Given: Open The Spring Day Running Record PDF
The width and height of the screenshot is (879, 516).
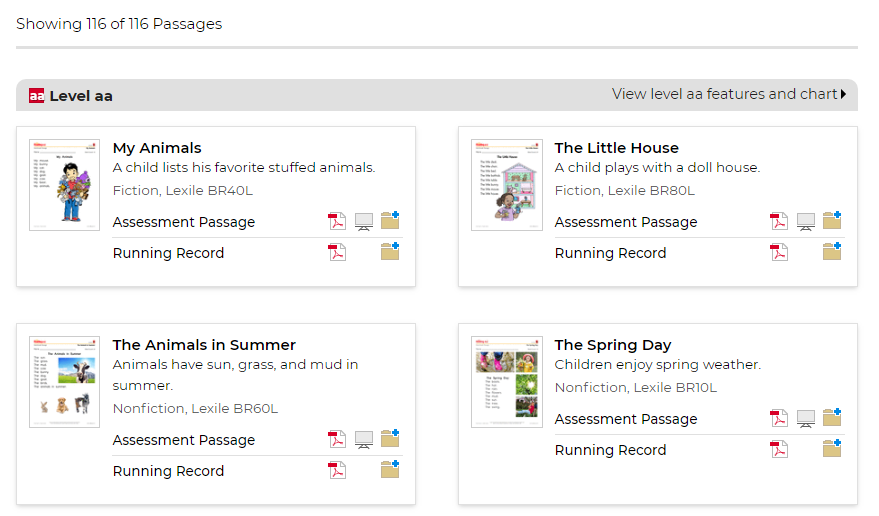Looking at the screenshot, I should point(779,450).
